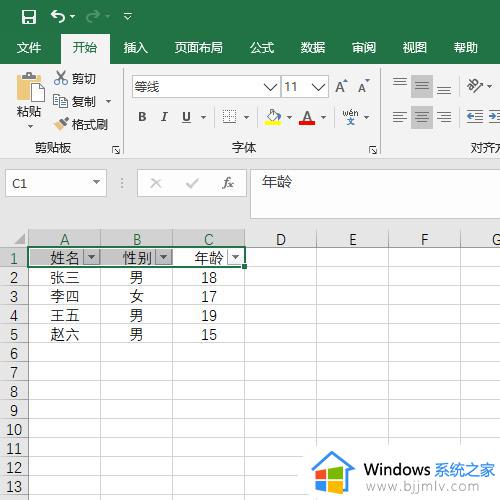Viewport: 500px width, 500px height.
Task: Open the fill color dropdown arrow
Action: [289, 117]
